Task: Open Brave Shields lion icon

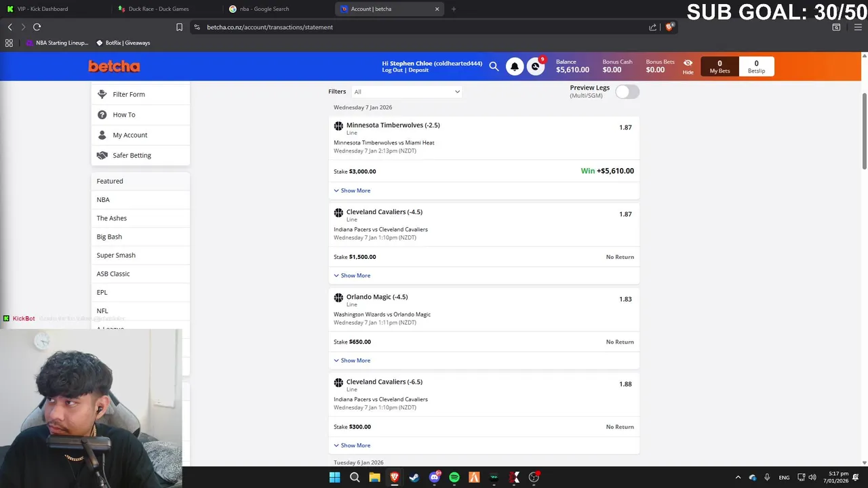Action: click(x=669, y=27)
